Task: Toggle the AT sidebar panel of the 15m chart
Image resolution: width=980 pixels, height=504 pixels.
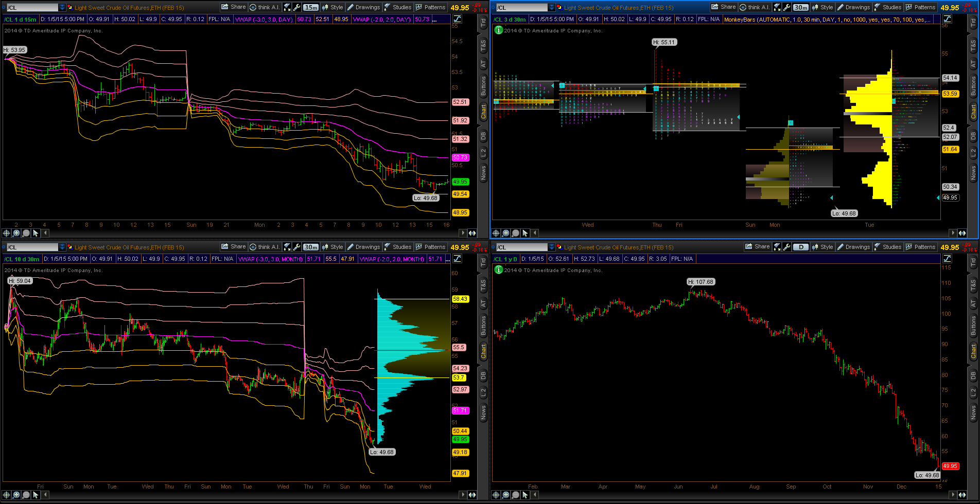Action: tap(483, 64)
